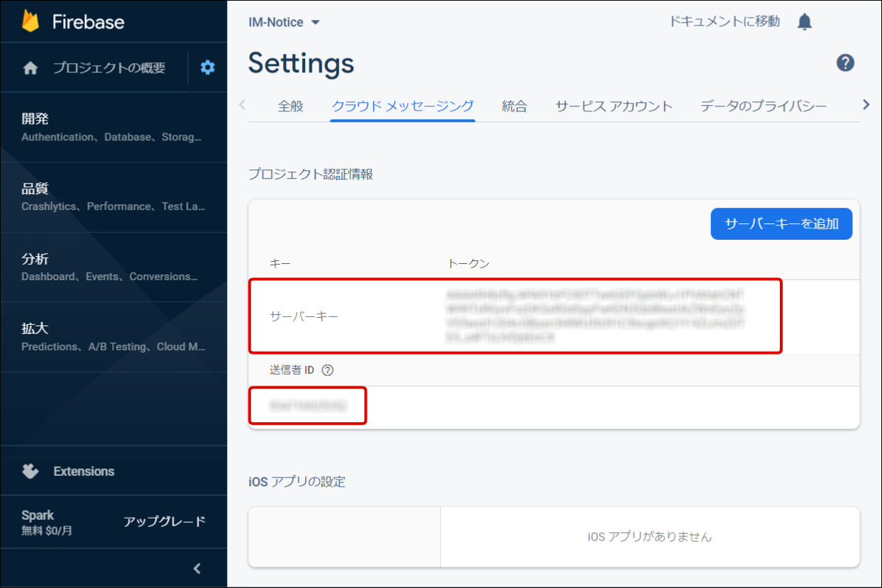This screenshot has width=882, height=588.
Task: Open project settings gear icon
Action: [207, 68]
